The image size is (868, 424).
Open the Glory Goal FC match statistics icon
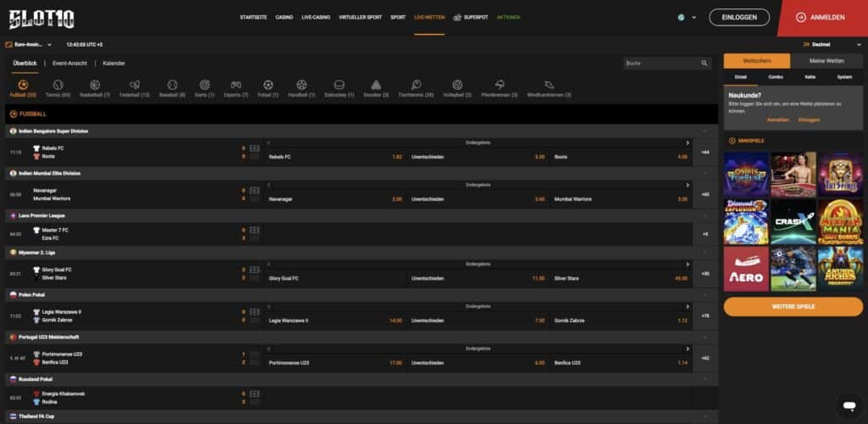click(254, 270)
